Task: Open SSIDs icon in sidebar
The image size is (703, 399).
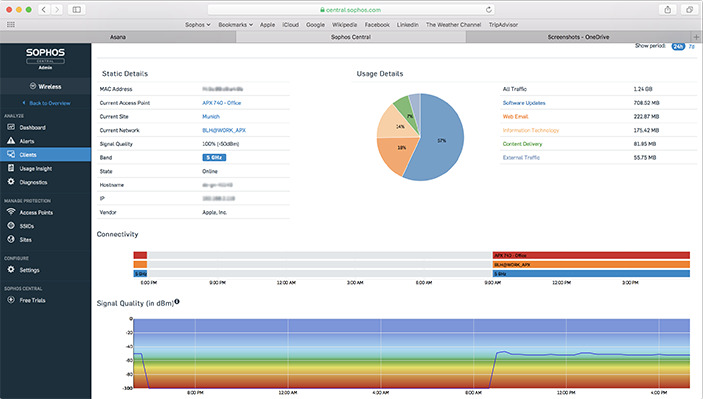Action: (x=11, y=226)
